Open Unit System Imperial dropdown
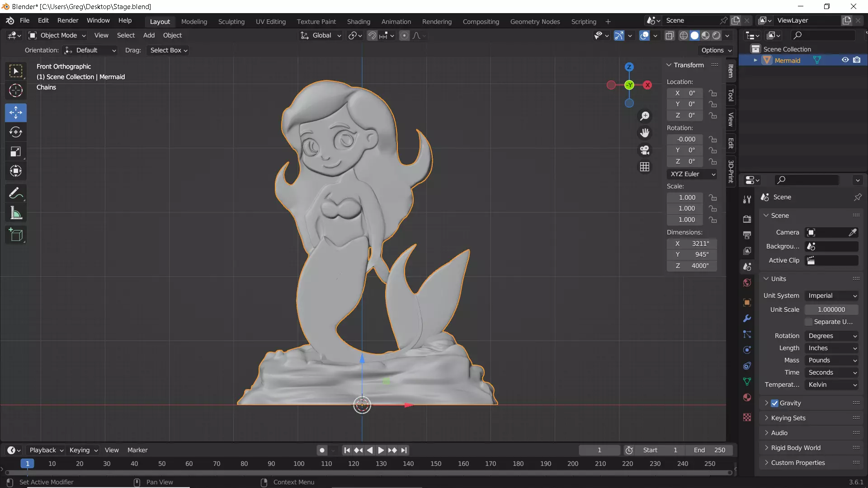Screen dimensions: 868x488 pos(831,296)
